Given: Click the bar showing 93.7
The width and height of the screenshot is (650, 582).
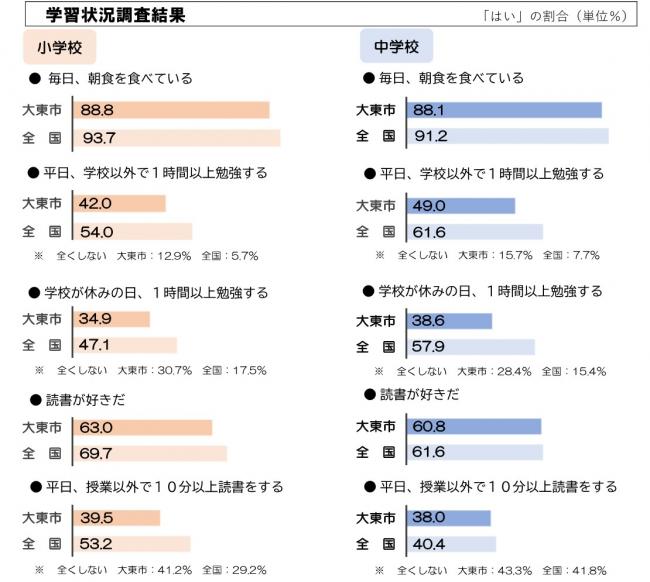Looking at the screenshot, I should point(177,137).
